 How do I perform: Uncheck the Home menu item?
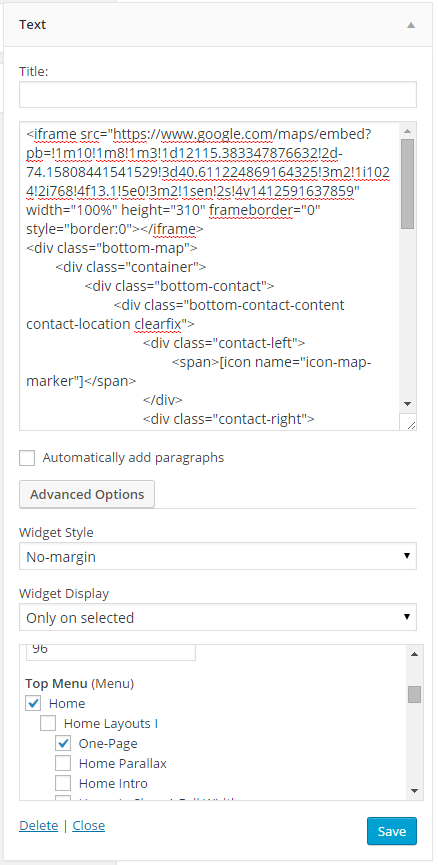click(x=34, y=703)
